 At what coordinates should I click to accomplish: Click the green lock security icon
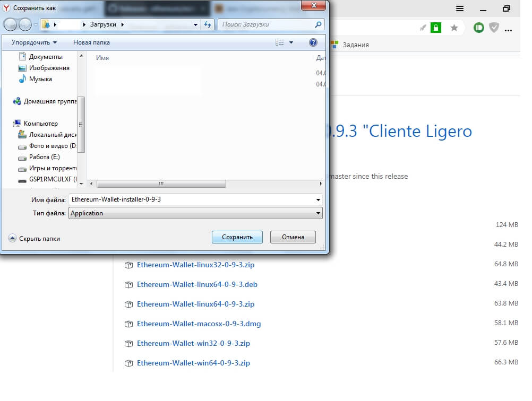point(436,28)
